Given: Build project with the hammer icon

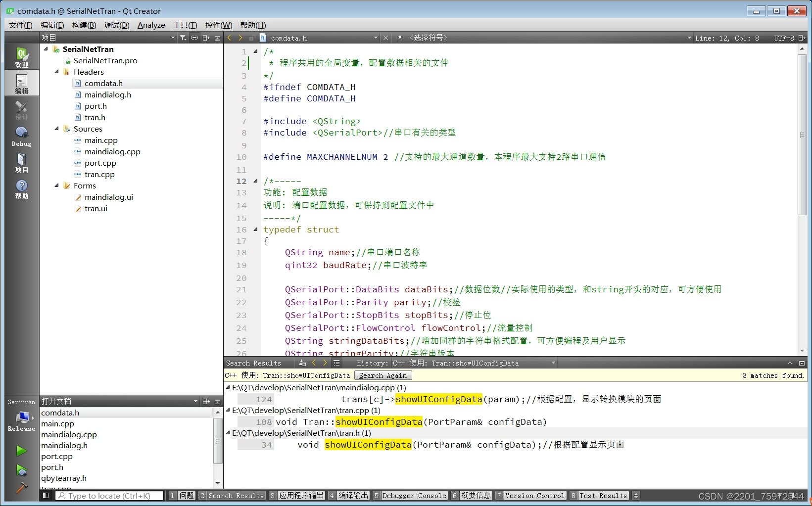Looking at the screenshot, I should tap(21, 488).
